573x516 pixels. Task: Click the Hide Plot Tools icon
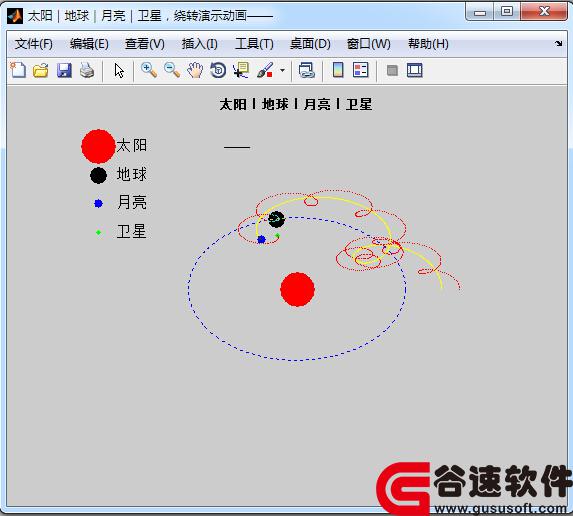[x=392, y=70]
